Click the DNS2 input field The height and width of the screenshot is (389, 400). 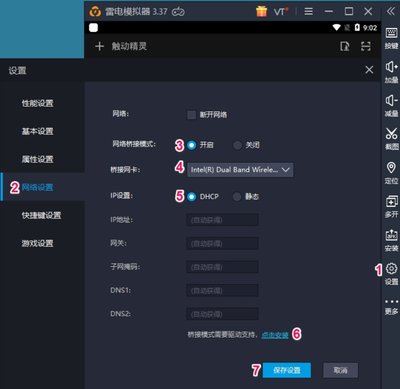[222, 314]
